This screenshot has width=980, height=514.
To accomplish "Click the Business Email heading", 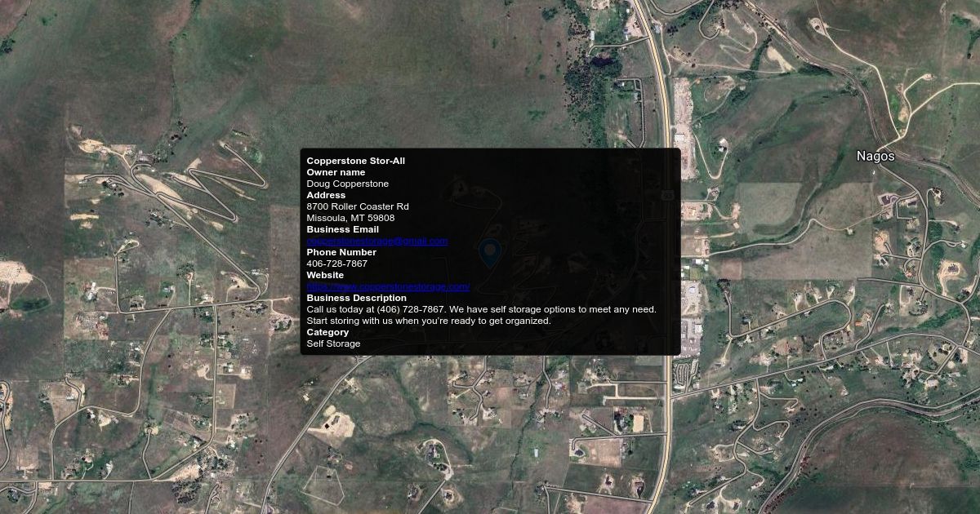I will coord(342,229).
